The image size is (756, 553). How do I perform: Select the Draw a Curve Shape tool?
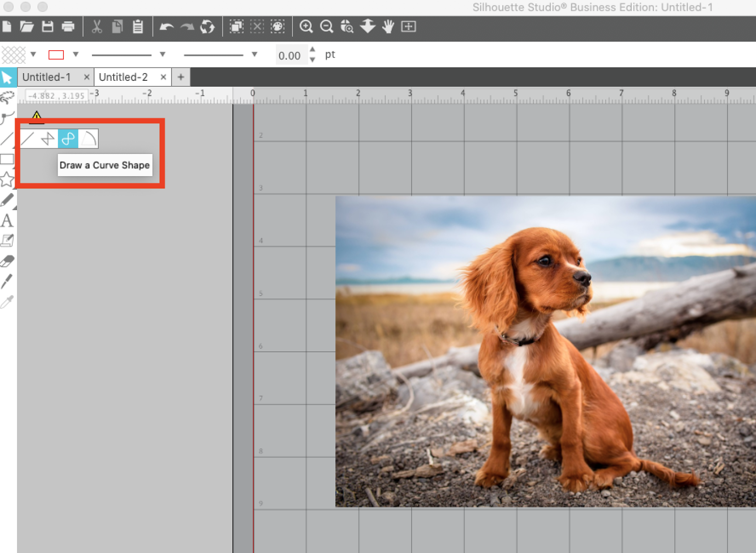pos(68,138)
